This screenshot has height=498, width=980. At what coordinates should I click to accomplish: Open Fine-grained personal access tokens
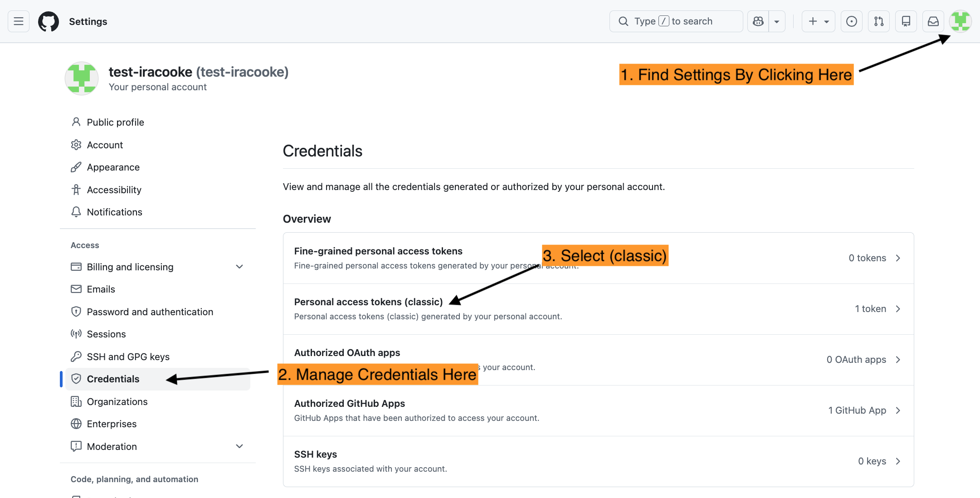pos(599,259)
